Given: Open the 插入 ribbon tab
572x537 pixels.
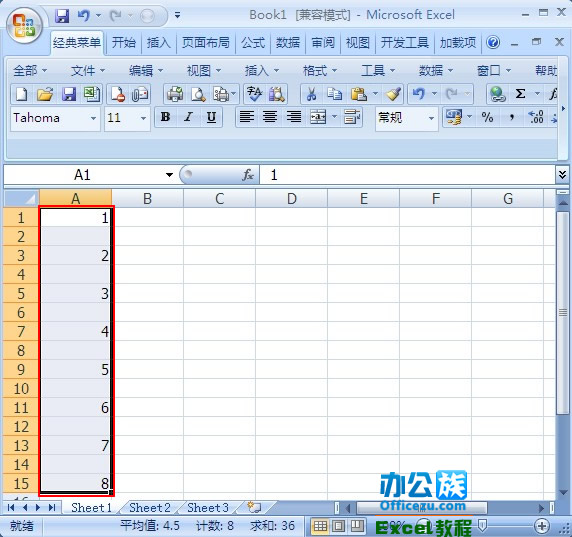Looking at the screenshot, I should click(x=159, y=43).
